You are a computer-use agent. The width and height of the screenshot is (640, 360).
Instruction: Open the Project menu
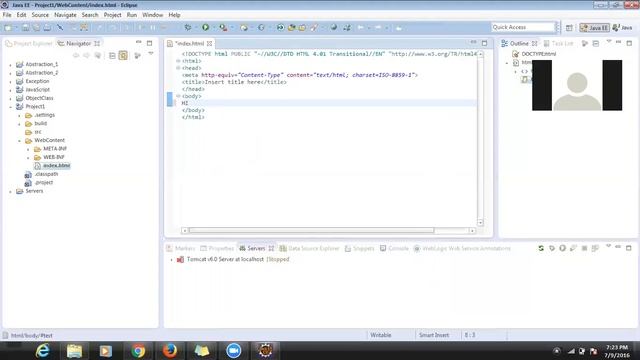pos(112,15)
